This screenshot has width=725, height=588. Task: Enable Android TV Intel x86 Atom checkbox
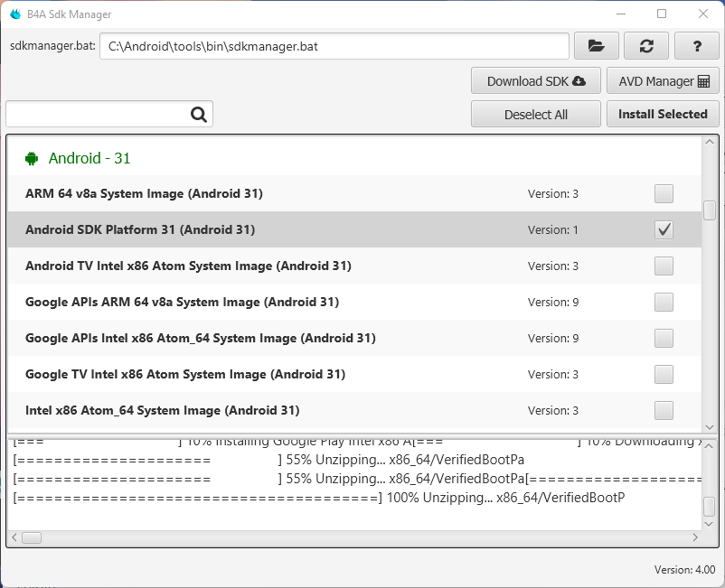664,266
